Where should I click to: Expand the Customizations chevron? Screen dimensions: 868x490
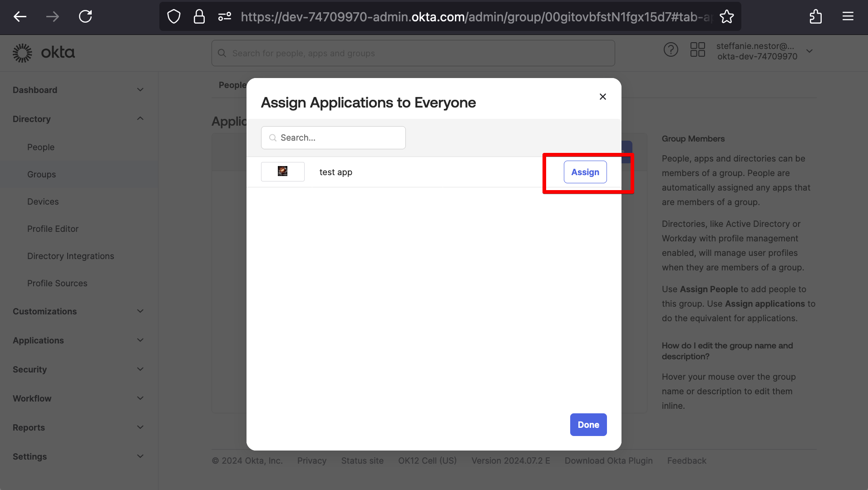pos(140,311)
